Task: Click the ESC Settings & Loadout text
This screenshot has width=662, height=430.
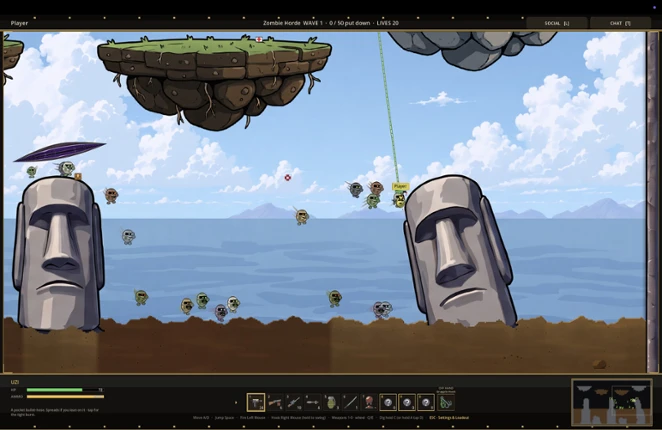Action: point(449,418)
